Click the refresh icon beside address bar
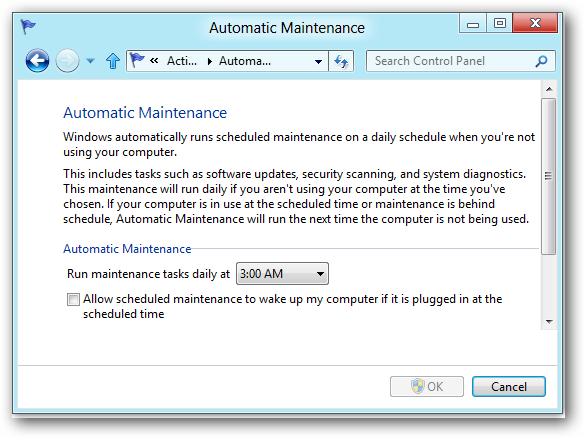Viewport: 587px width, 438px height. coord(341,61)
